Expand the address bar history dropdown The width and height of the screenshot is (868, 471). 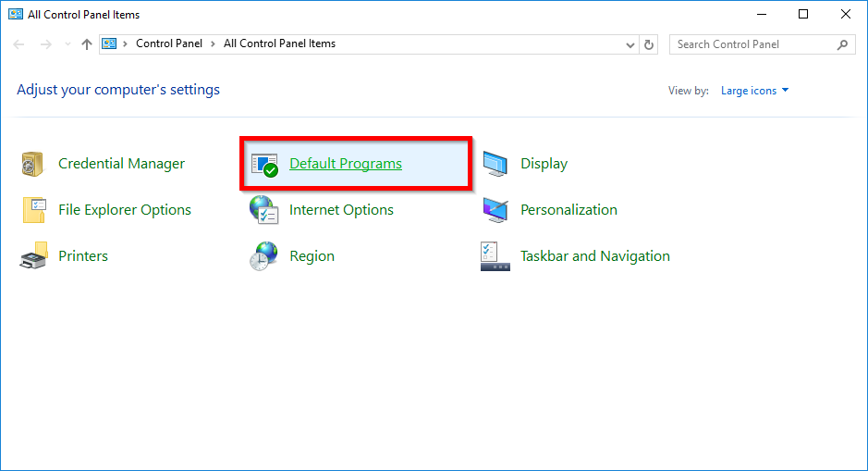630,45
